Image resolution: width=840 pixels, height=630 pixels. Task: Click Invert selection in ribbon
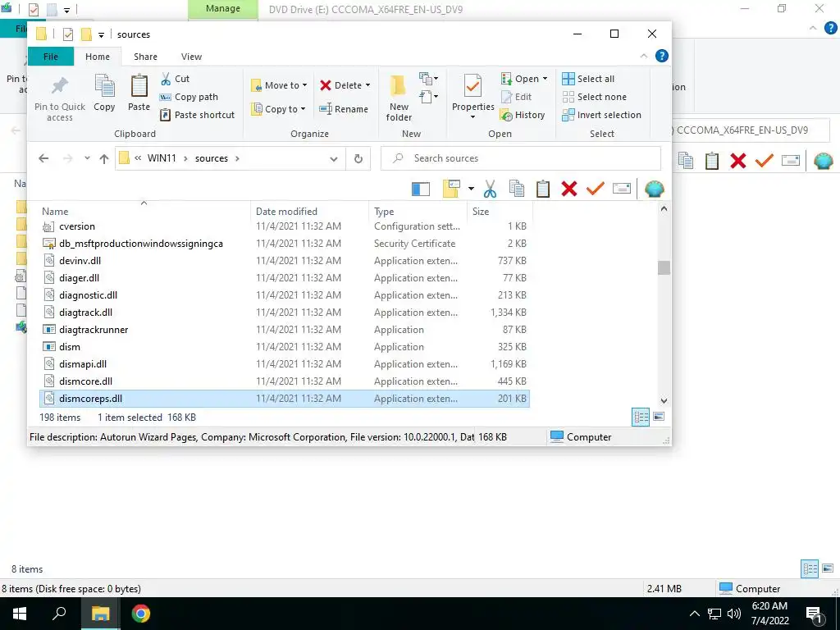(x=601, y=115)
